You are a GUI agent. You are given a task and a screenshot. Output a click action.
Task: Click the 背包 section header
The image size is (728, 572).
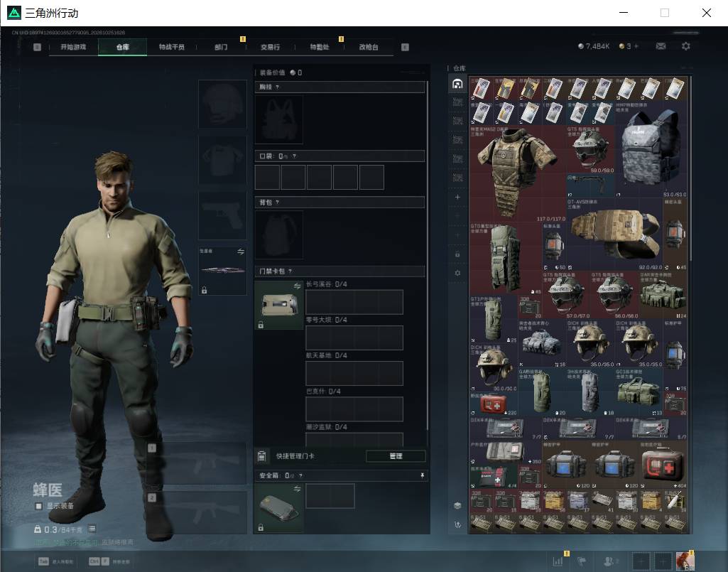339,202
